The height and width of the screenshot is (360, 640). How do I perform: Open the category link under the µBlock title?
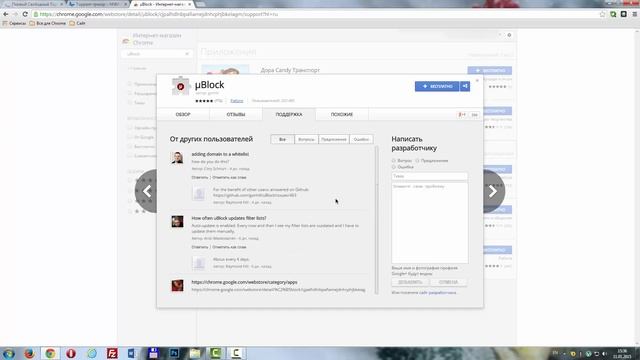point(237,101)
